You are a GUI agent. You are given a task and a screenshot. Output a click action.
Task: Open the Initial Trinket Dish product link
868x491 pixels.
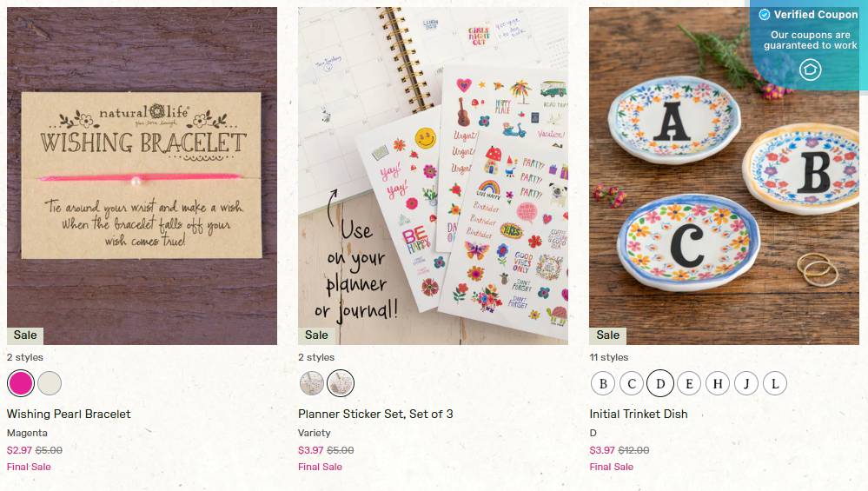pyautogui.click(x=639, y=414)
